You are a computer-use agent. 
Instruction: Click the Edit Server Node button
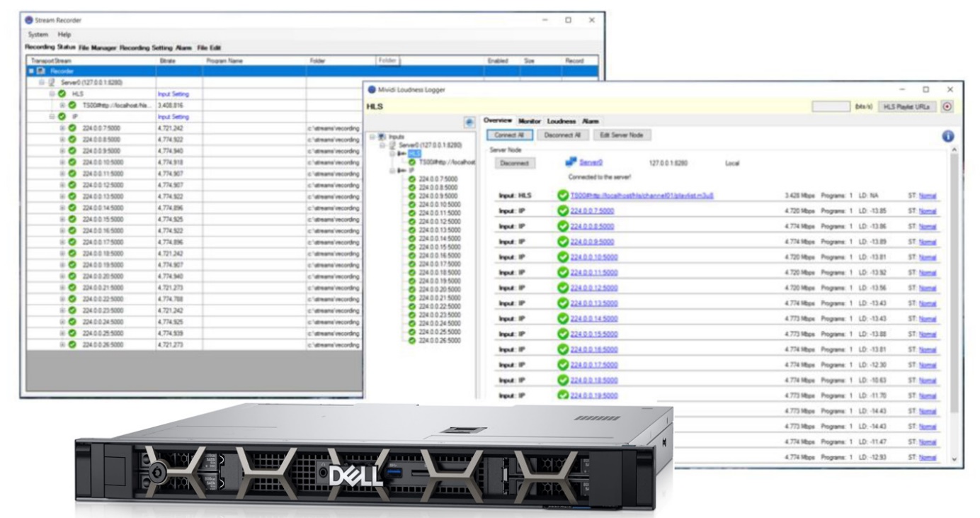click(x=622, y=135)
